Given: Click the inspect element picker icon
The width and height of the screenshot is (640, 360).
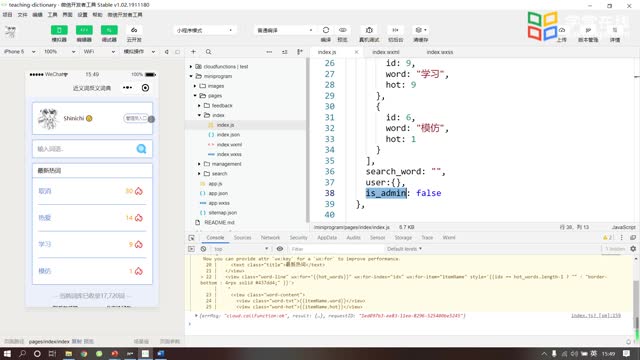Looking at the screenshot, I should [x=191, y=238].
